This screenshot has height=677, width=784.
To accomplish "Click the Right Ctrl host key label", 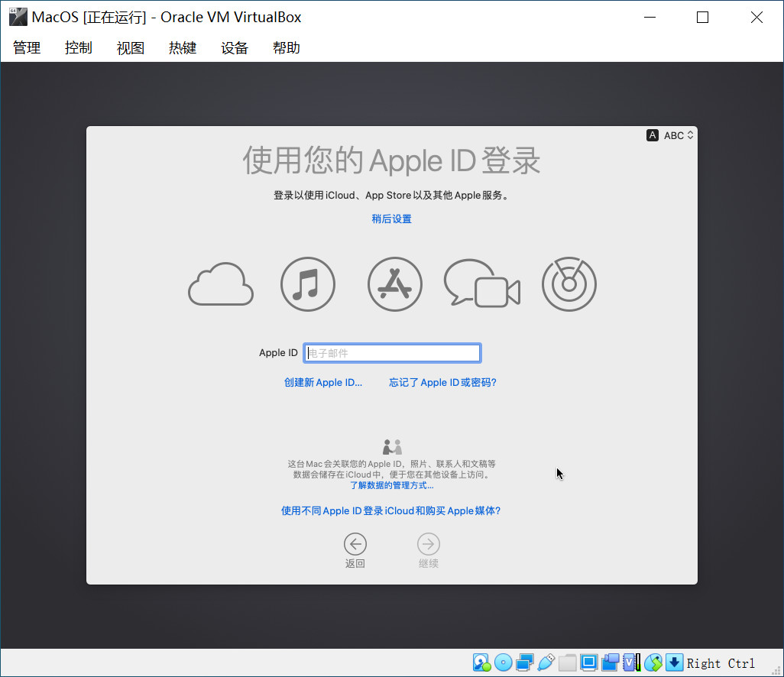I will tap(721, 663).
